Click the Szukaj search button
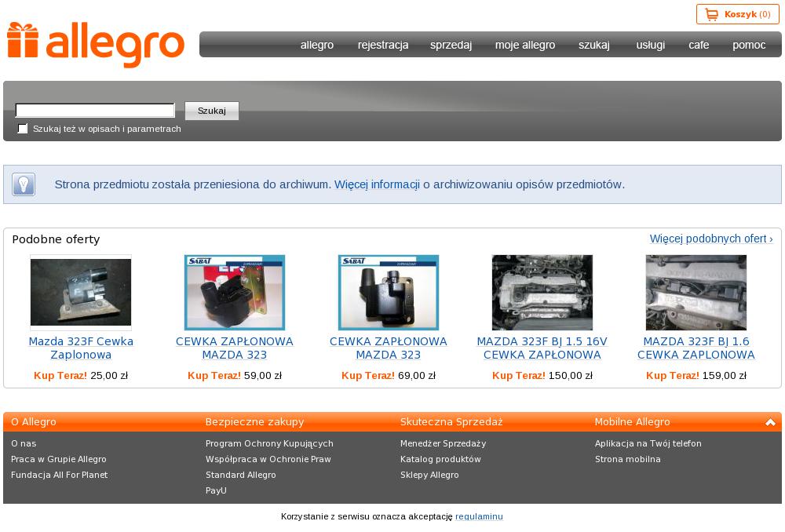785x532 pixels. pos(212,111)
